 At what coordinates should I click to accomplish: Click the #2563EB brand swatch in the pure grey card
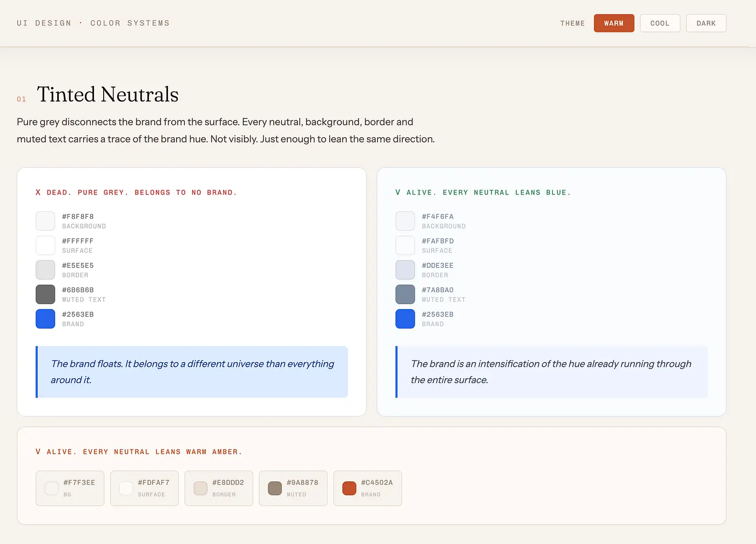pos(45,319)
